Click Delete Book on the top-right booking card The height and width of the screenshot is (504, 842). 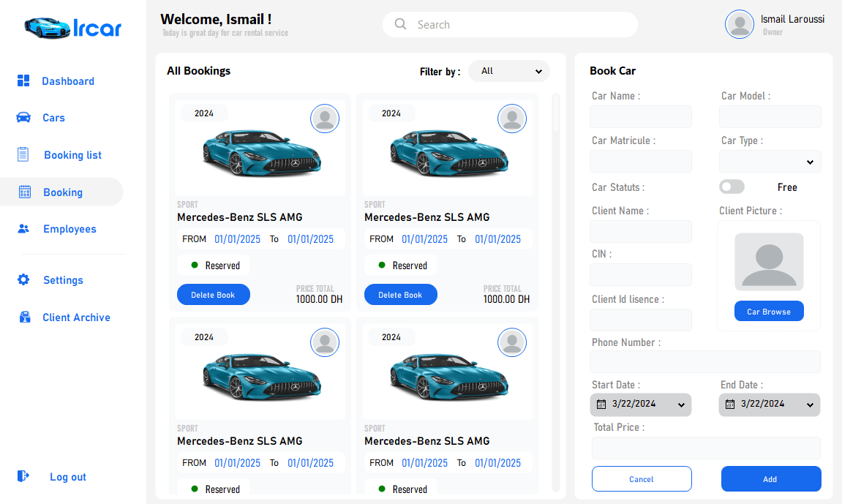(x=401, y=295)
